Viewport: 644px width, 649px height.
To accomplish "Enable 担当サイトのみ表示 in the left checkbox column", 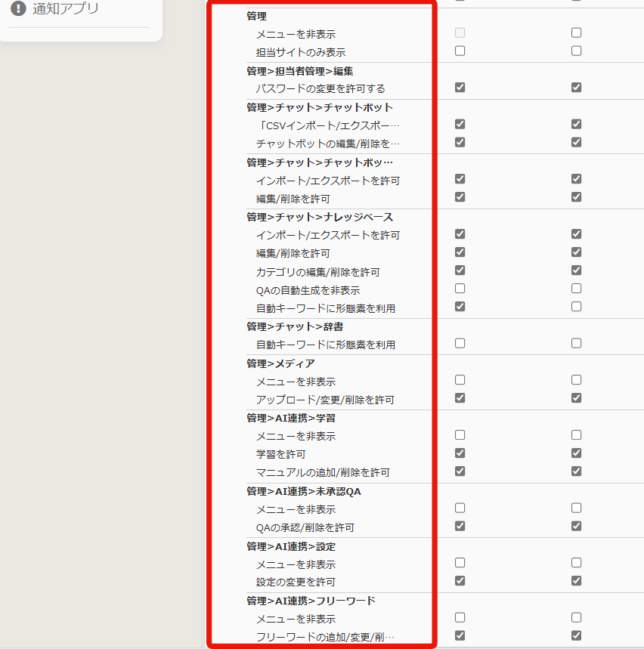I will click(x=460, y=51).
